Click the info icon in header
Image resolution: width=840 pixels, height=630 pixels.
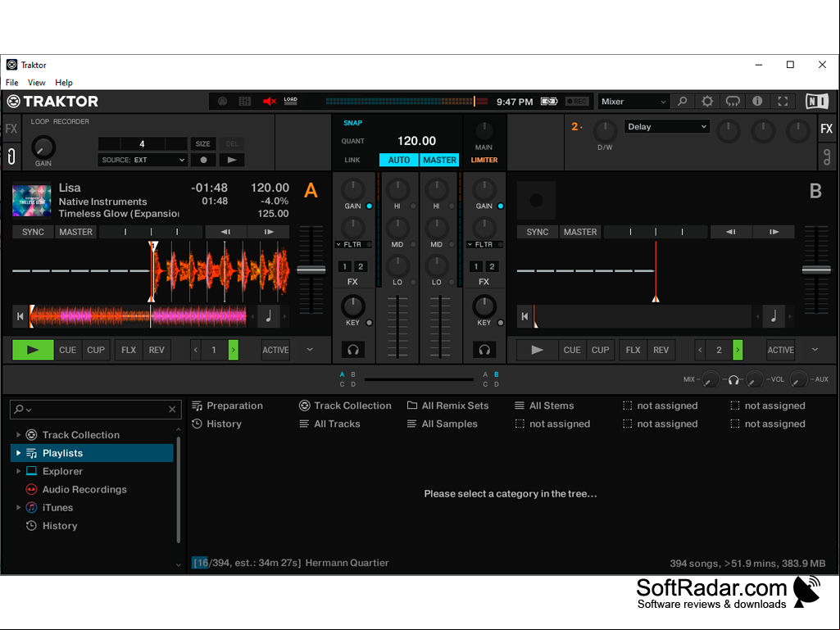[757, 102]
